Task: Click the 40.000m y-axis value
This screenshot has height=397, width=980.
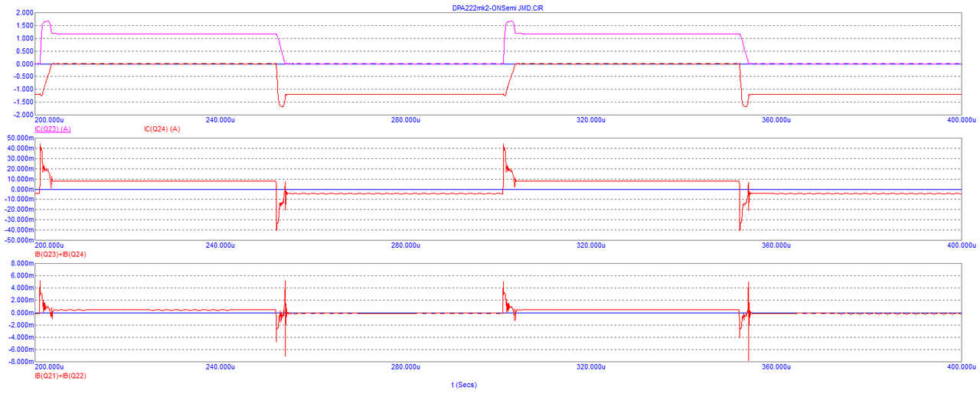Action: (19, 148)
